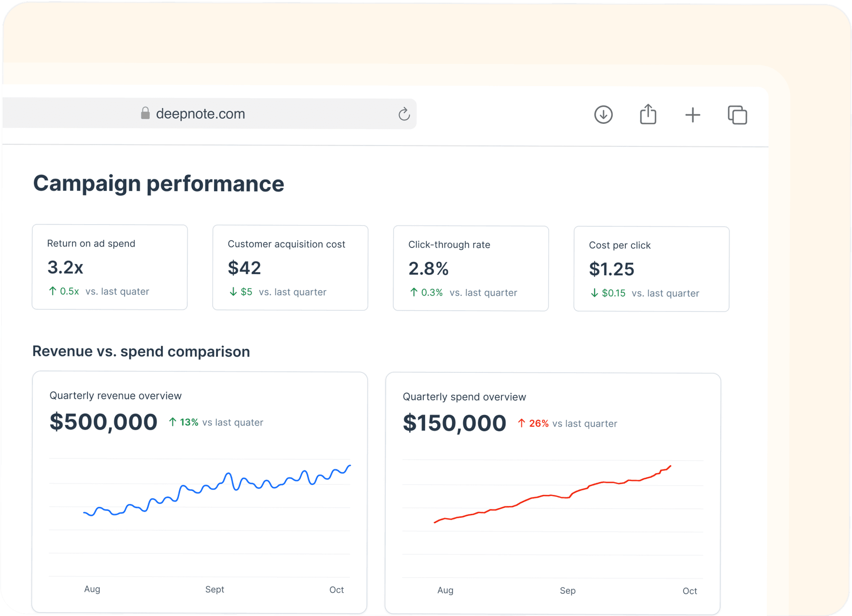Viewport: 852px width, 616px height.
Task: Click the Sept label on revenue chart
Action: coord(214,589)
